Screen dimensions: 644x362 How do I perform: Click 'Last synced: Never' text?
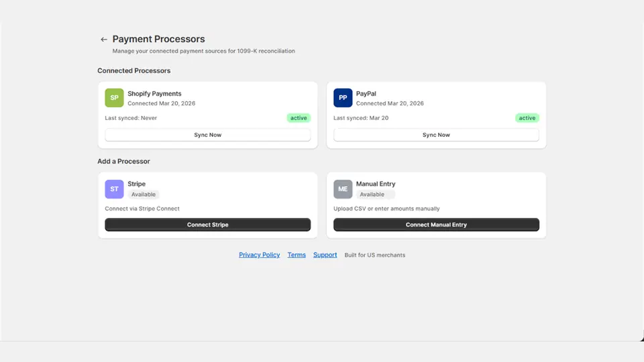point(131,118)
